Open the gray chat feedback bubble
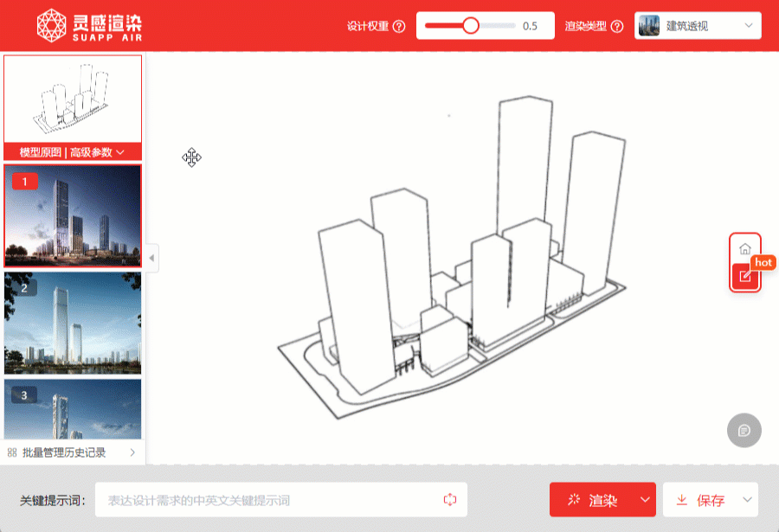The image size is (779, 532). (x=744, y=430)
